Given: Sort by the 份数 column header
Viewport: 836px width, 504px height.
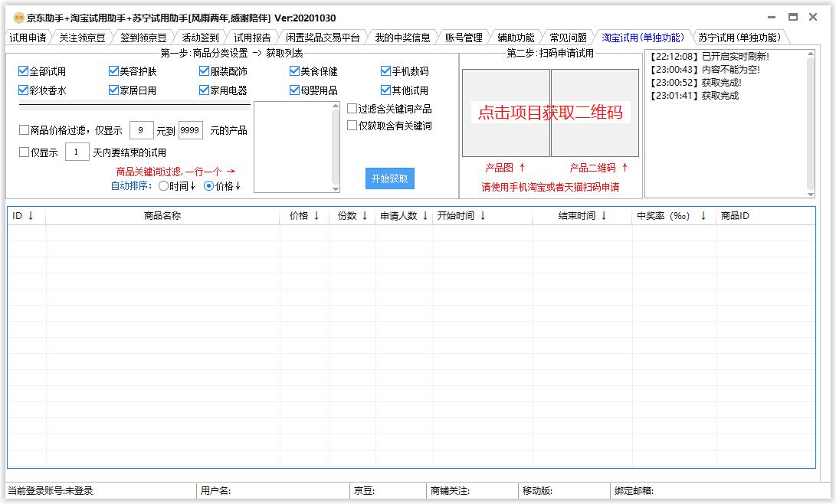Looking at the screenshot, I should 352,216.
